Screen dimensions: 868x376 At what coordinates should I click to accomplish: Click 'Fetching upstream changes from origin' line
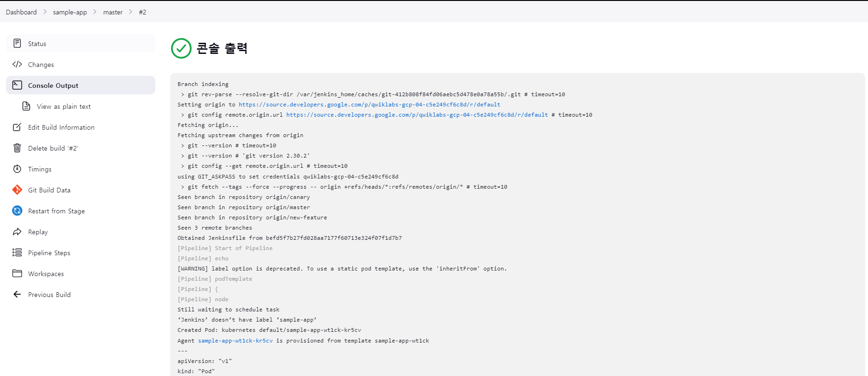click(240, 135)
